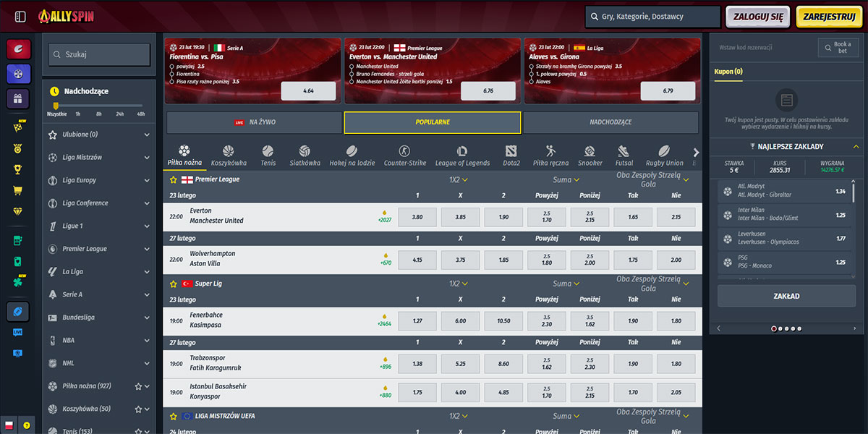The image size is (868, 434).
Task: Switch to the Na Żywo tab
Action: coord(254,122)
